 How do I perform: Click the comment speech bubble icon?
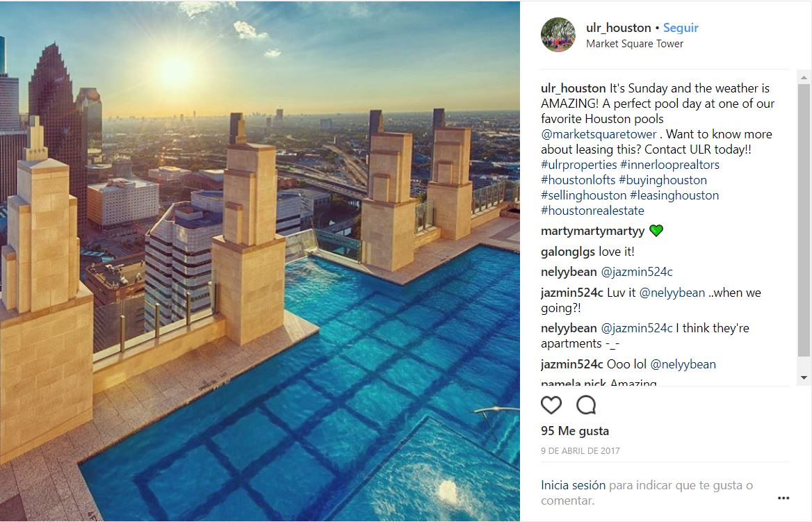(586, 405)
